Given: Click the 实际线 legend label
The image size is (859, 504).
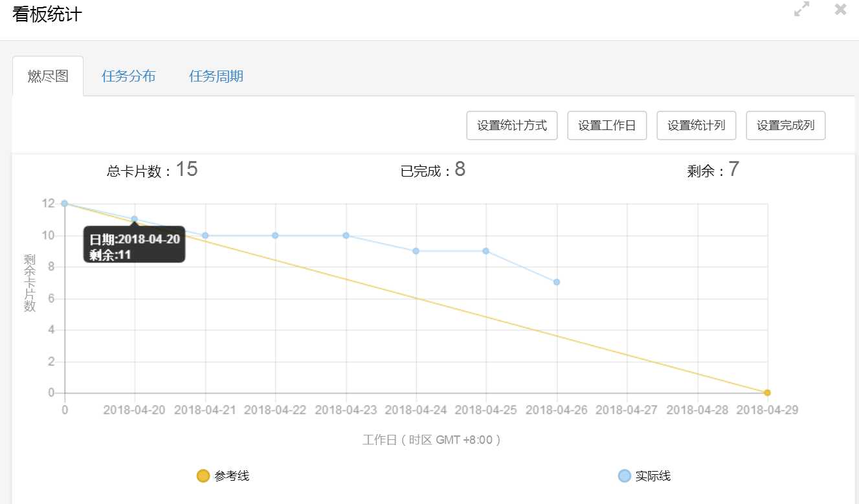Looking at the screenshot, I should click(x=653, y=476).
